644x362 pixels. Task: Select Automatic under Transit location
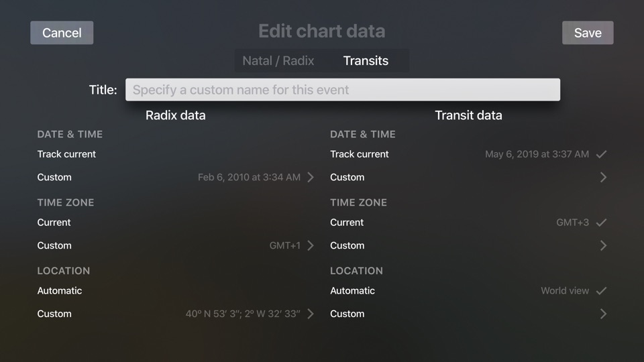[353, 291]
